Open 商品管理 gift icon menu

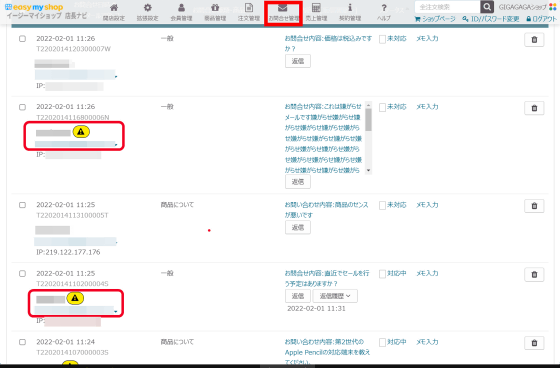pyautogui.click(x=215, y=12)
